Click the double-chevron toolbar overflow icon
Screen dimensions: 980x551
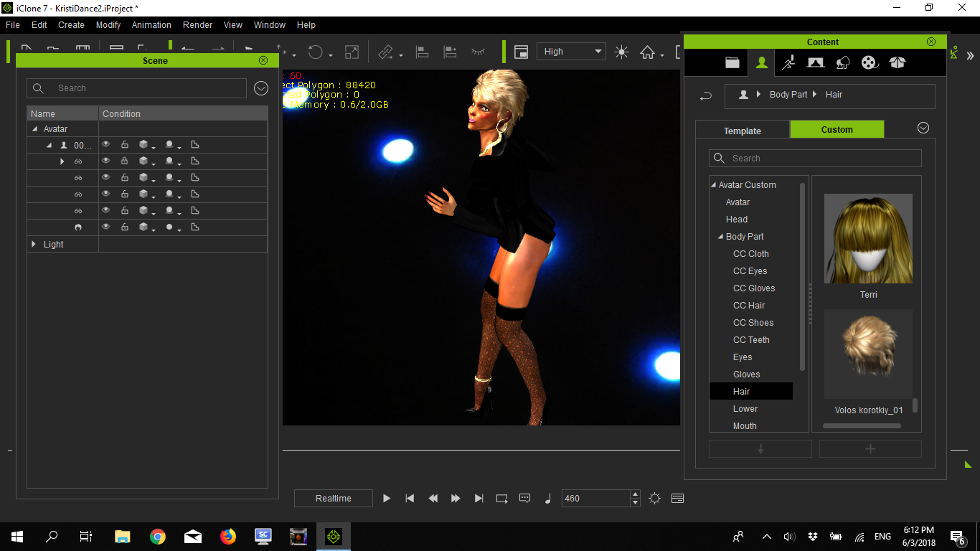pos(970,55)
